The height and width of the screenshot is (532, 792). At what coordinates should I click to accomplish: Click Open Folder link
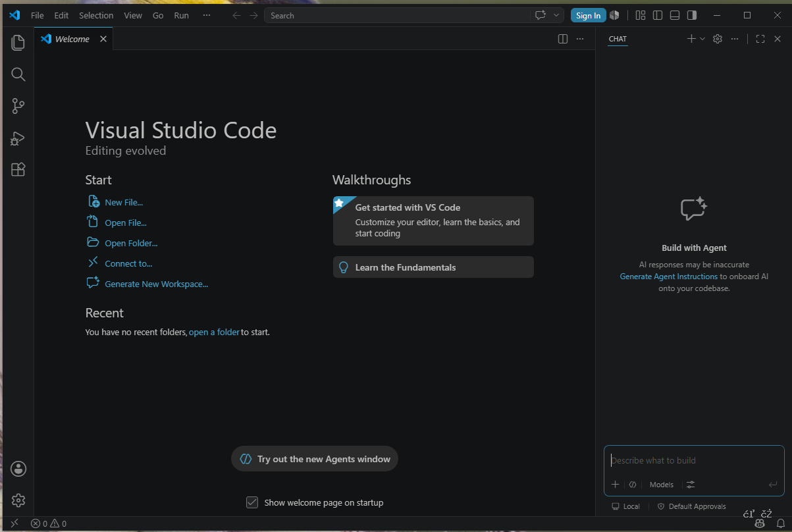pos(131,243)
